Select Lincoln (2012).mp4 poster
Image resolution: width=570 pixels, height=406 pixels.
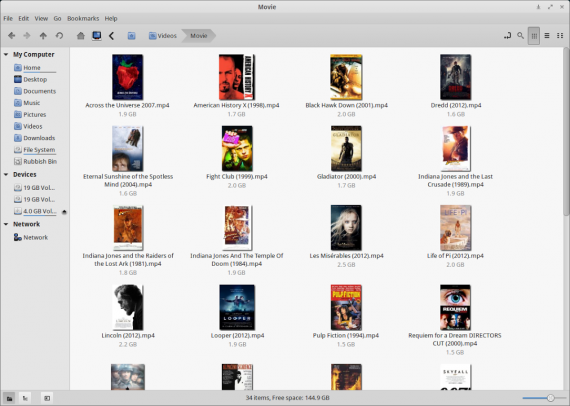(x=128, y=307)
